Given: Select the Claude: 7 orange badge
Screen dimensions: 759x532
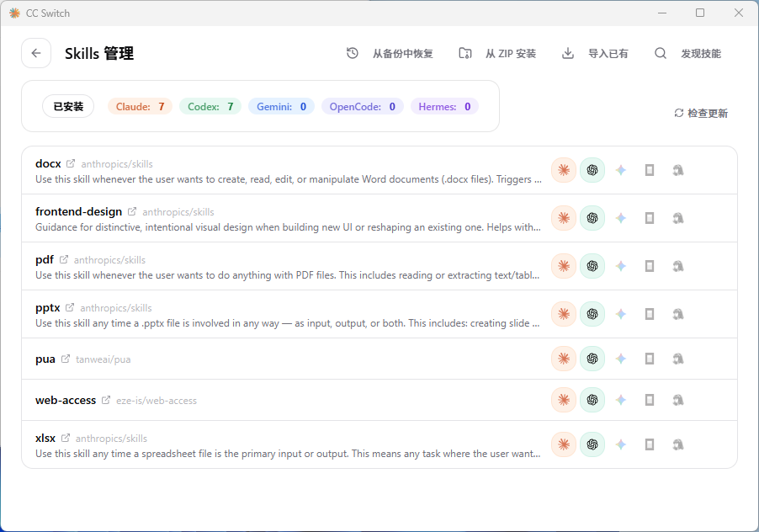Looking at the screenshot, I should pyautogui.click(x=140, y=107).
